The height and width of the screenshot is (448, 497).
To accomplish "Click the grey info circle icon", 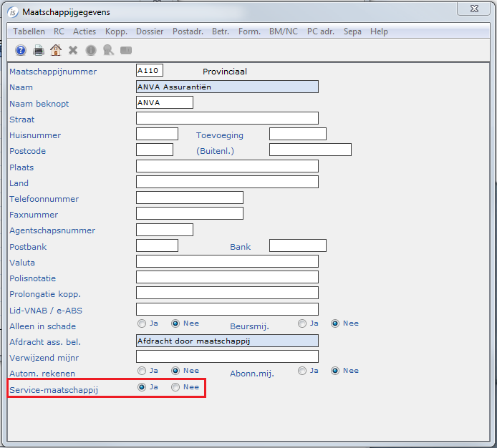I will (91, 50).
